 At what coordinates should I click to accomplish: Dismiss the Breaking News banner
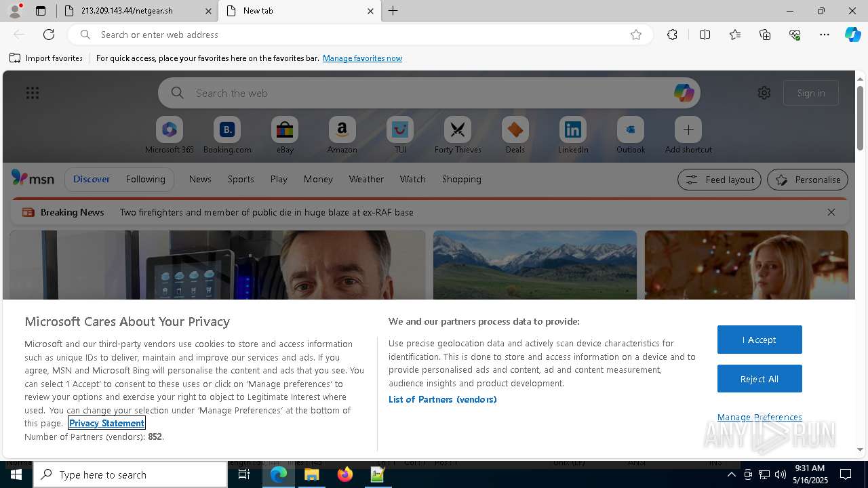(x=831, y=212)
